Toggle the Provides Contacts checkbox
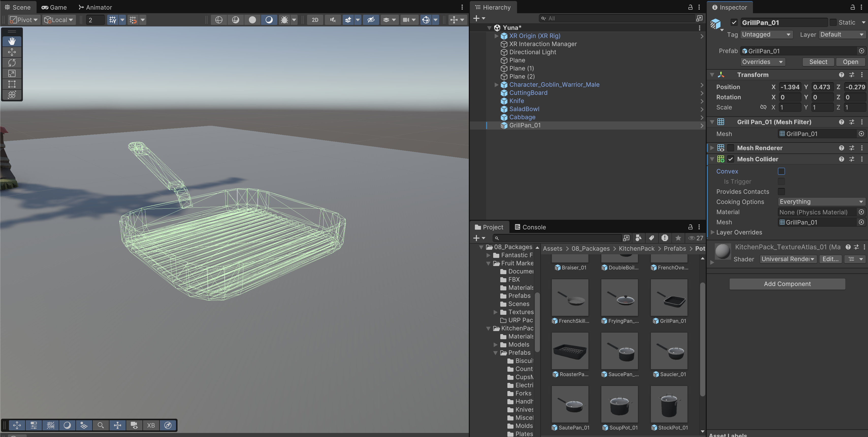Viewport: 868px width, 437px height. (781, 192)
